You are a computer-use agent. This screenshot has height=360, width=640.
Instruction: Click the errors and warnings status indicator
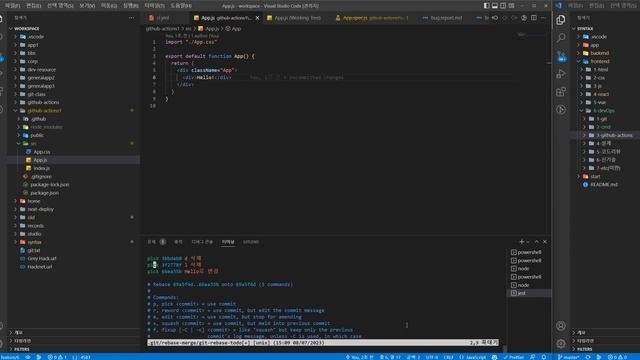coord(57,357)
